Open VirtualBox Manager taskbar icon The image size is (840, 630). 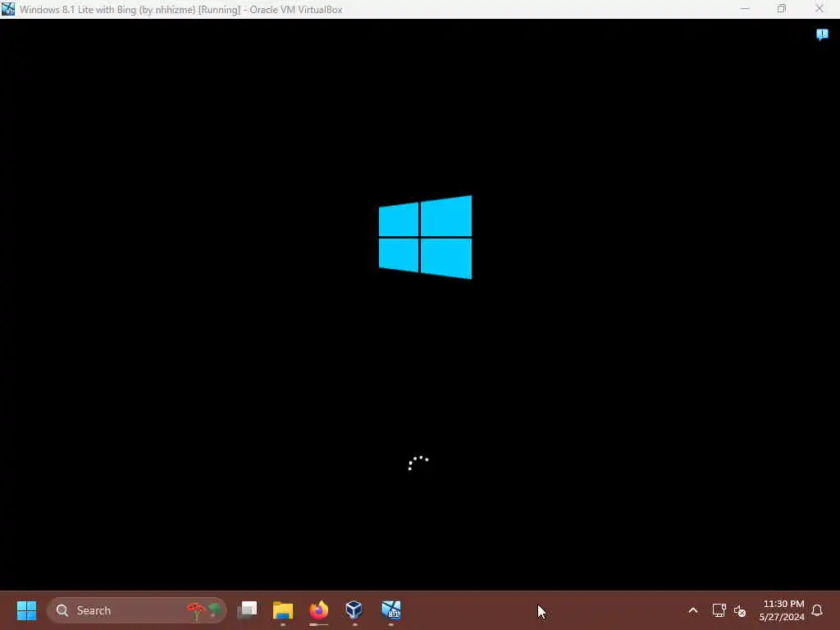pos(354,609)
